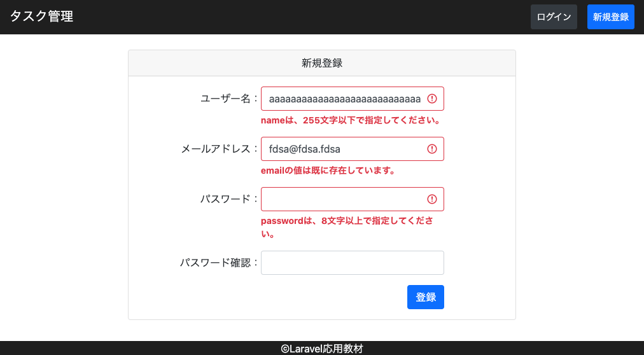Screen dimensions: 644x355
Task: Click the password 8文字以上 error message
Action: click(x=347, y=227)
